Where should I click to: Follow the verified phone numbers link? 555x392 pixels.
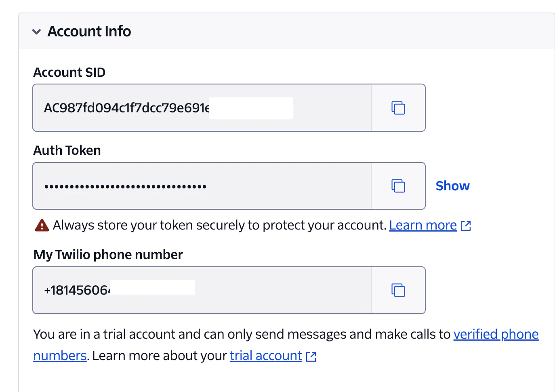(x=496, y=334)
